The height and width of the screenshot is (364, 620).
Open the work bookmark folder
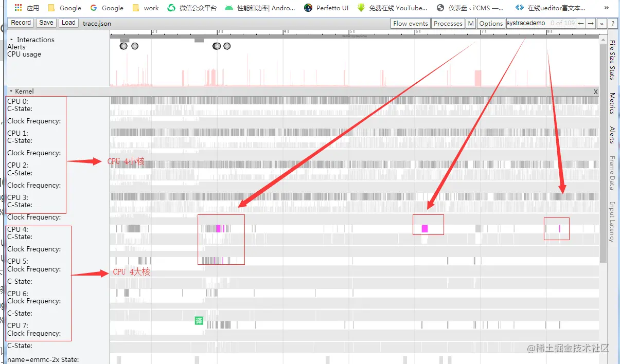(146, 8)
